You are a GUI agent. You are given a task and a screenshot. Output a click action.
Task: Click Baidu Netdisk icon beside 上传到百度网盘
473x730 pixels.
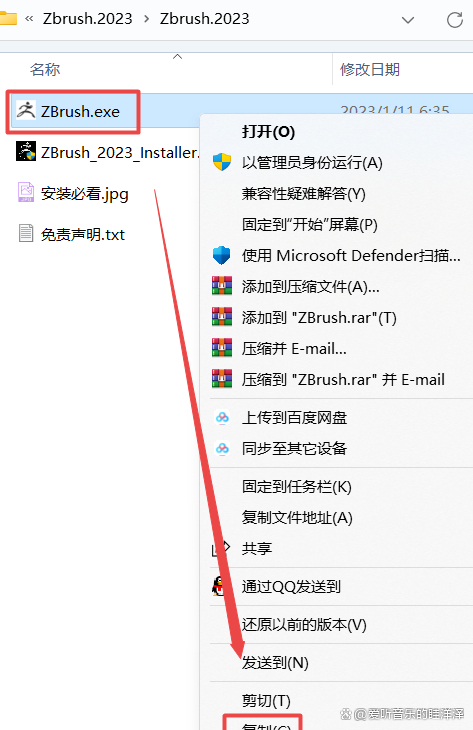[x=223, y=417]
